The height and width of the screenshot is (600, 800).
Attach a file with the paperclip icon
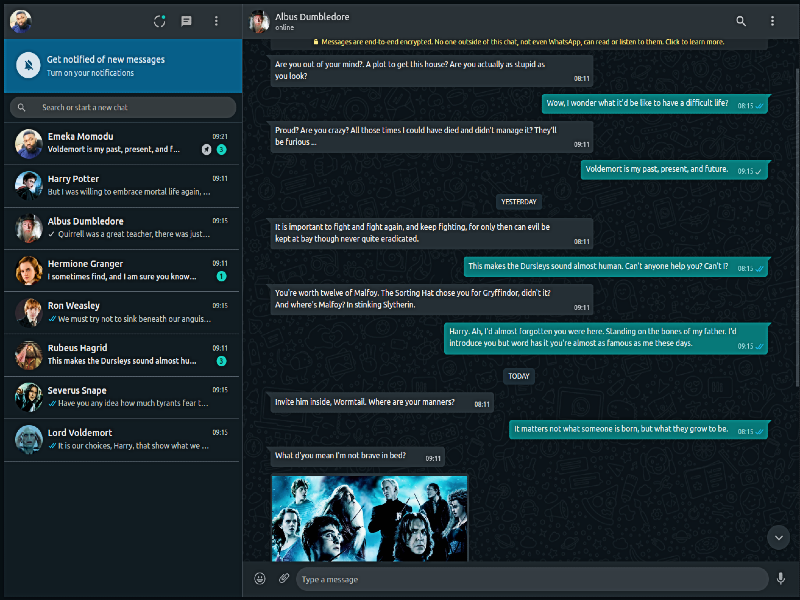(x=284, y=579)
